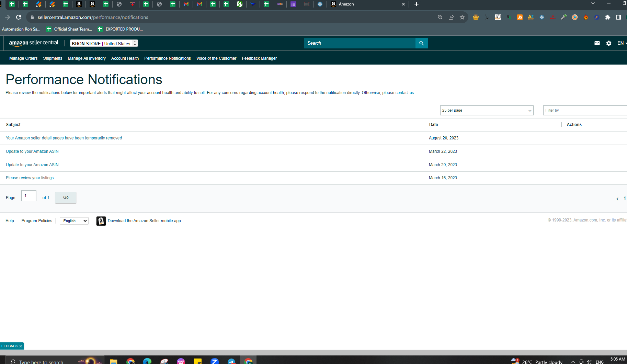Open Manage All Inventory menu item
The width and height of the screenshot is (627, 364).
click(87, 58)
